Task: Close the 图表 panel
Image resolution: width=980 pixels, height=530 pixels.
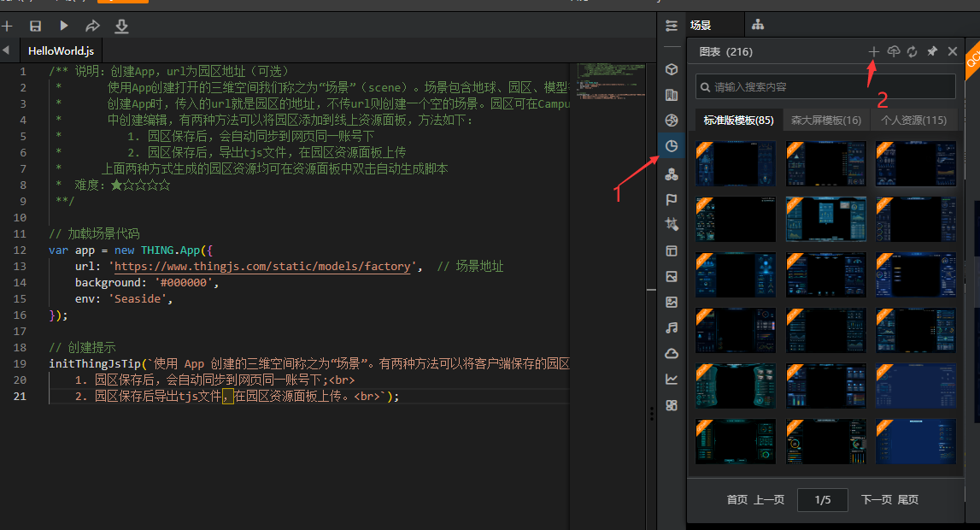Action: (953, 51)
